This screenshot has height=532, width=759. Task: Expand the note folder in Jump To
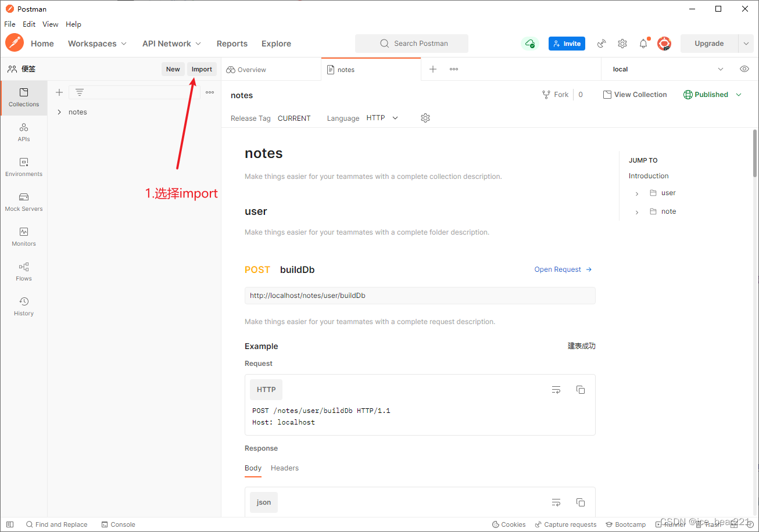click(x=637, y=212)
